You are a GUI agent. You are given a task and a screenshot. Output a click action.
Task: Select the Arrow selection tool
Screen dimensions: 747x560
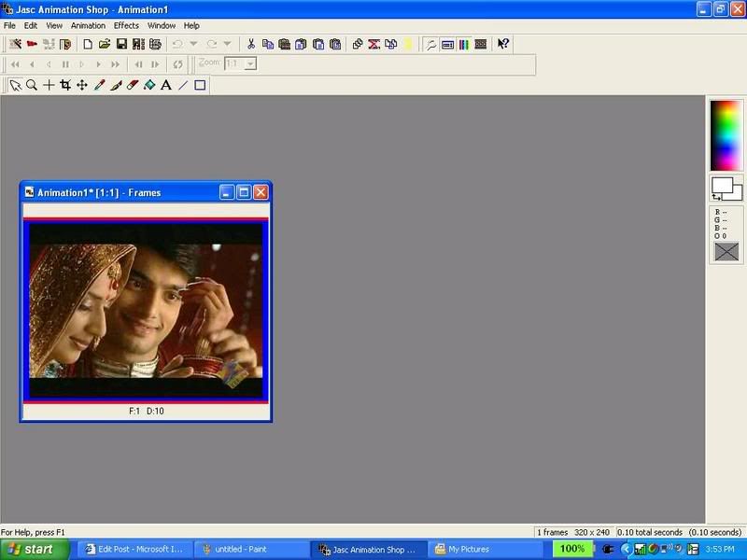15,85
